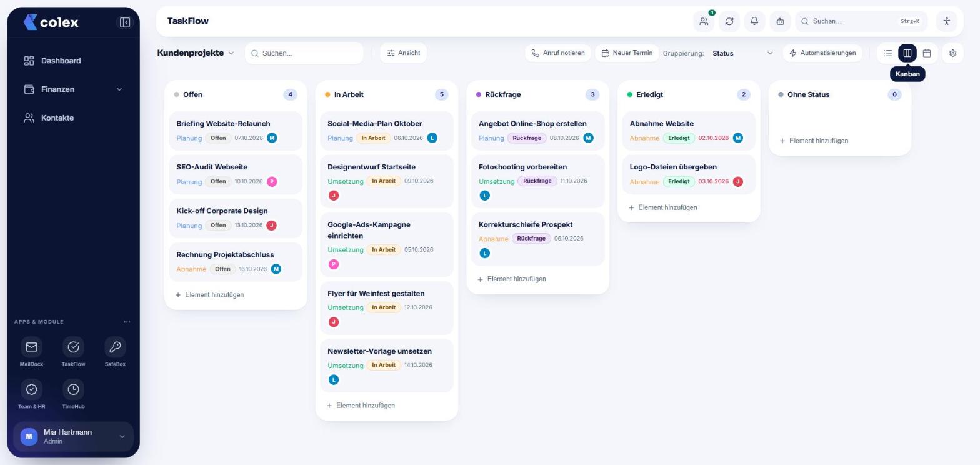Open the Ansicht settings
Image resolution: width=980 pixels, height=465 pixels.
click(x=404, y=53)
